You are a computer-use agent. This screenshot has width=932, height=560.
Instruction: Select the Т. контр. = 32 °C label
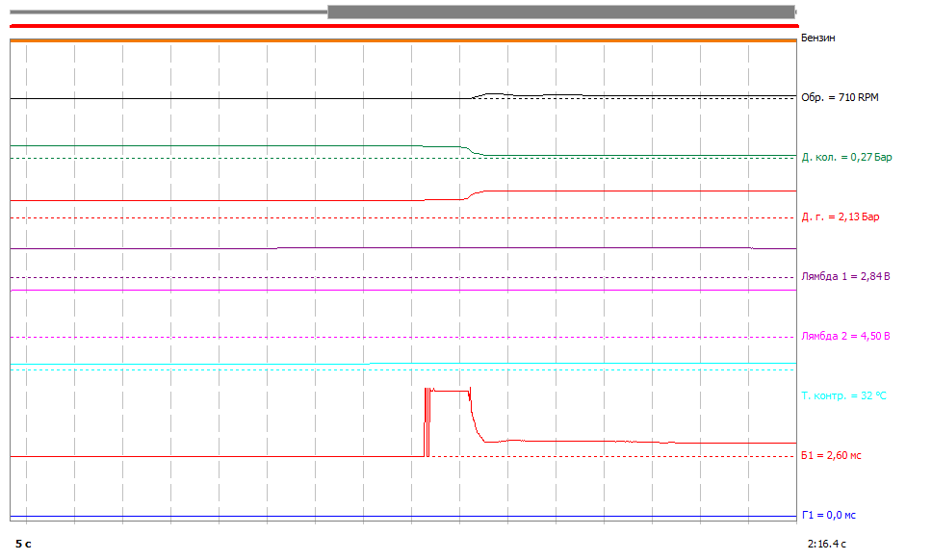[x=842, y=396]
